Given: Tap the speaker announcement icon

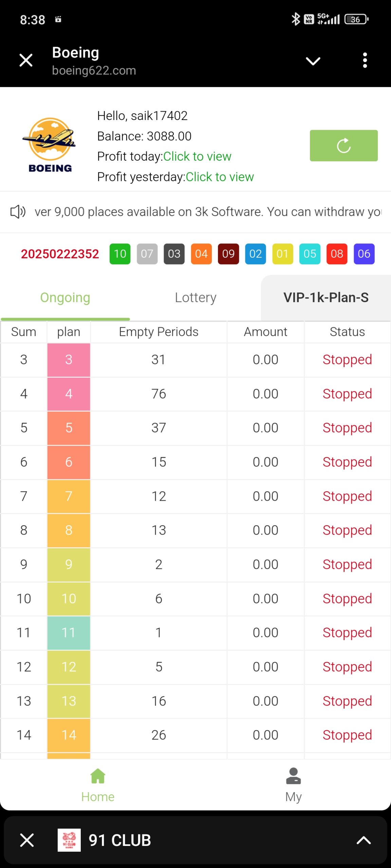Looking at the screenshot, I should tap(18, 212).
